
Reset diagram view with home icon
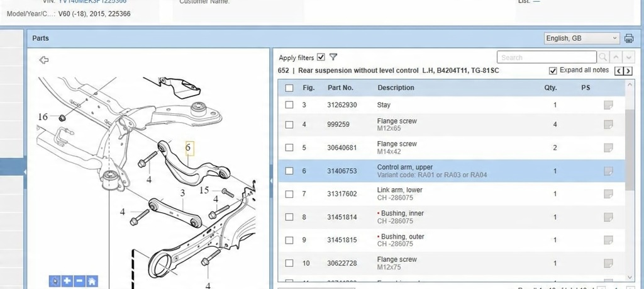pyautogui.click(x=92, y=281)
